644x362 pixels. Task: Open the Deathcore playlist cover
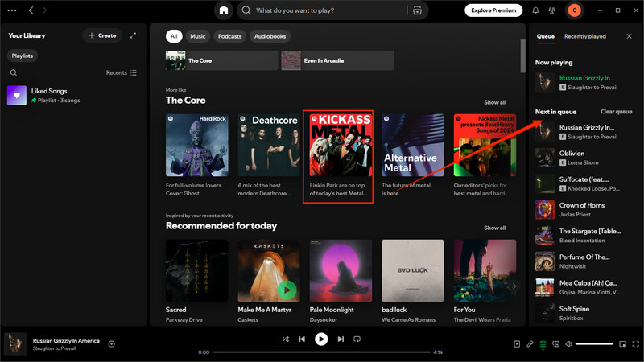(x=269, y=146)
